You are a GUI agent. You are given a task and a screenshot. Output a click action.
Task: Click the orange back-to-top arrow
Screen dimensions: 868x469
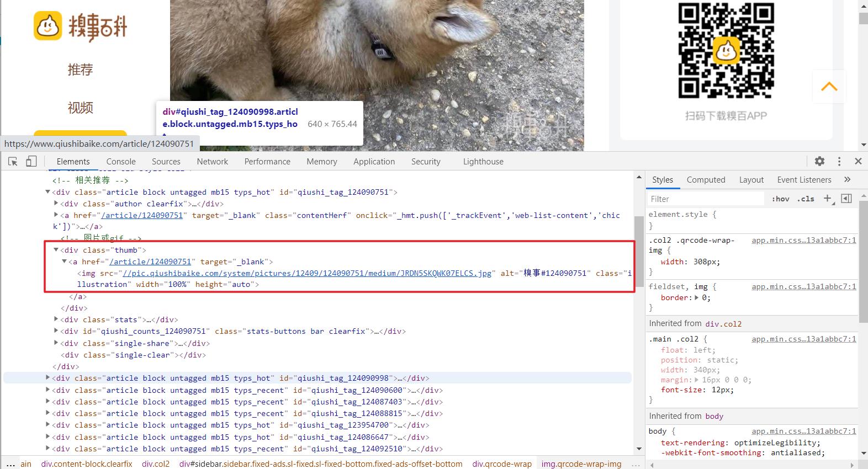(x=829, y=87)
